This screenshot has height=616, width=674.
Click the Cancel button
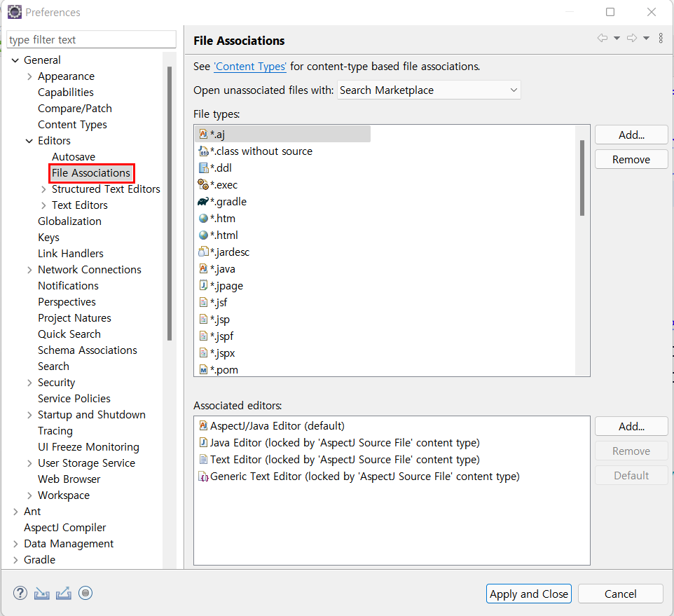620,594
